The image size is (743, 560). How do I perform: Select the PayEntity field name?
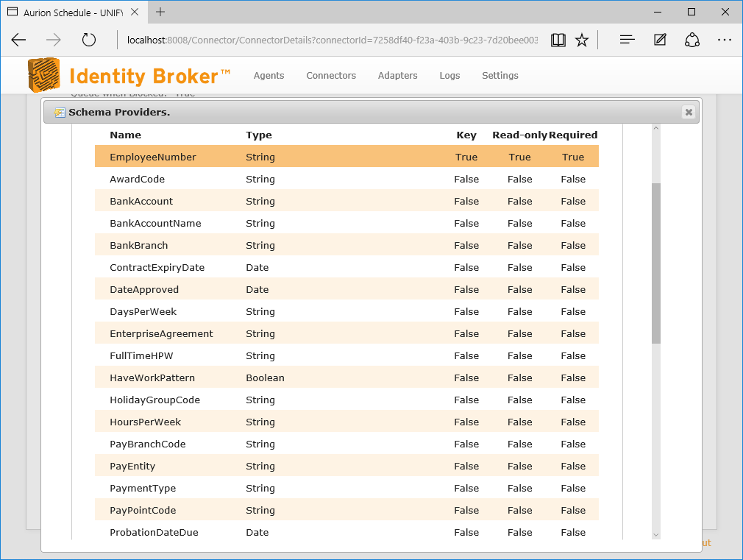pos(132,466)
